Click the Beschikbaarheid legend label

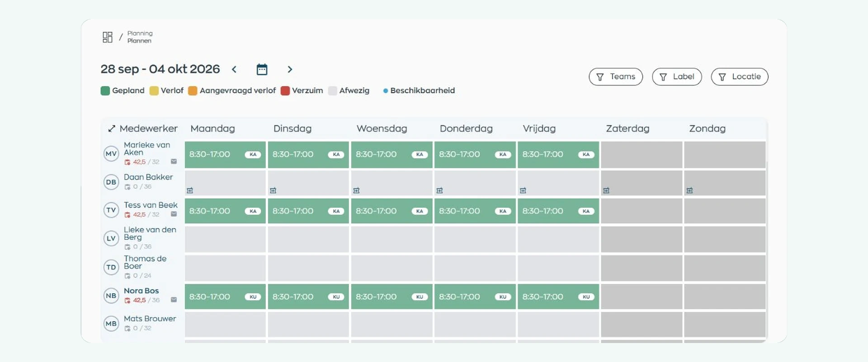click(422, 90)
